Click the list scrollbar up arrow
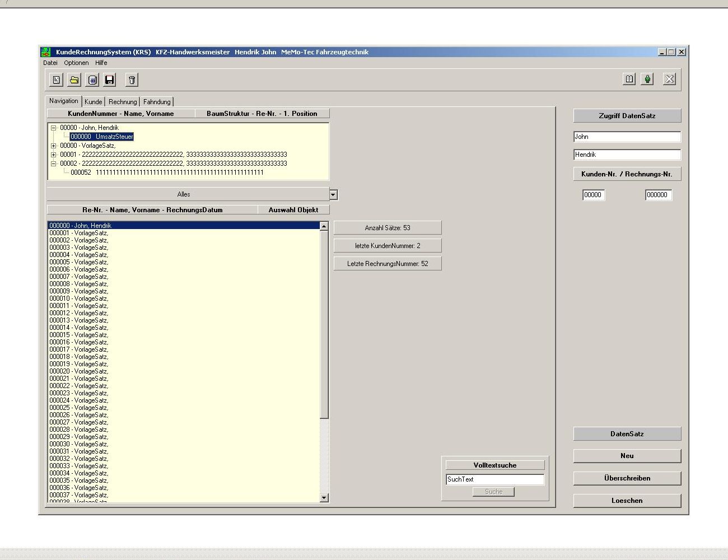Viewport: 728px width, 560px height. (x=324, y=226)
